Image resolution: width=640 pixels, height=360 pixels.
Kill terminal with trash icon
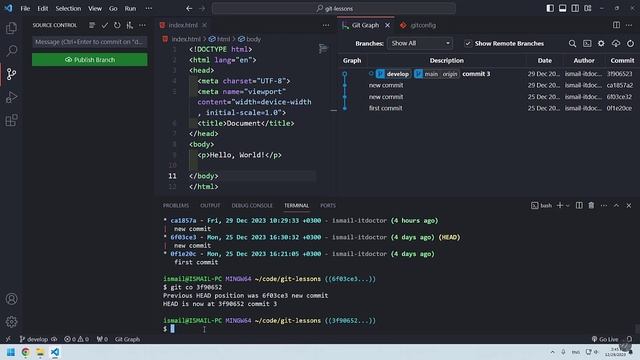(x=591, y=205)
